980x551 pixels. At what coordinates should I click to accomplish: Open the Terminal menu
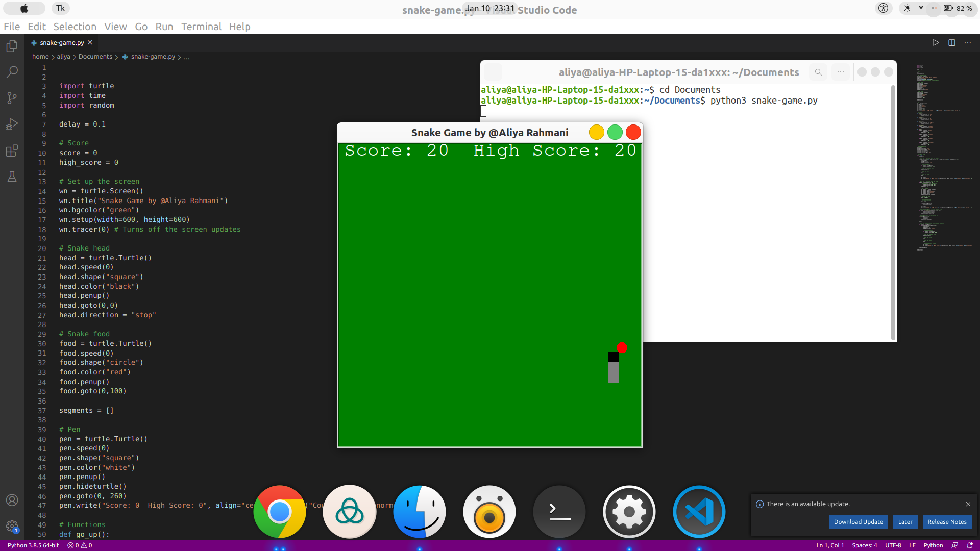(201, 27)
